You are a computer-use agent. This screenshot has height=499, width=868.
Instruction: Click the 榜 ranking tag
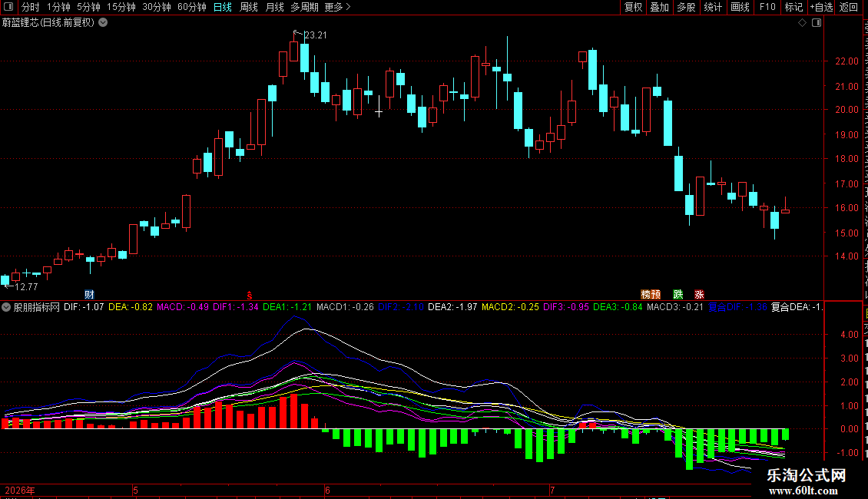point(645,294)
